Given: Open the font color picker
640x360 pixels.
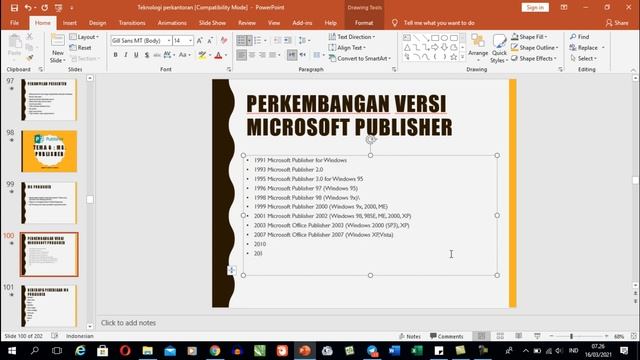Looking at the screenshot, I should (226, 55).
